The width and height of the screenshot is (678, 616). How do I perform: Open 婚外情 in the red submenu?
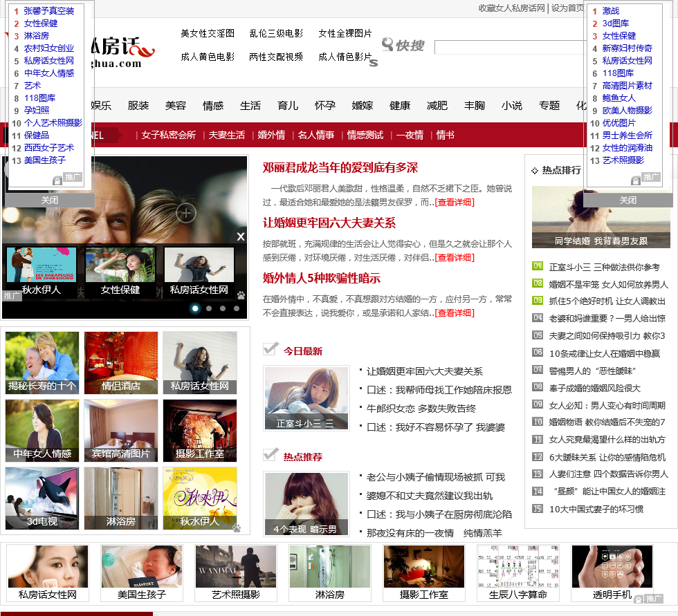271,136
